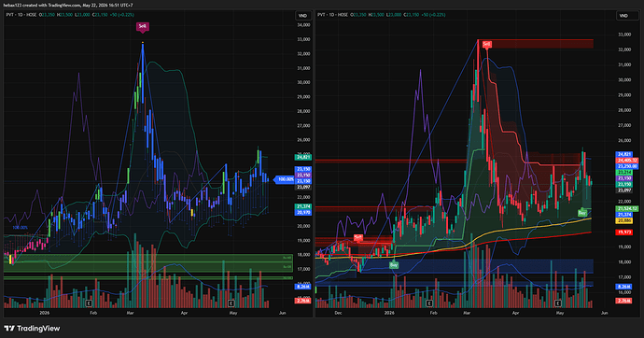Click the Apr label on left chart time axis
This screenshot has width=644, height=338.
[x=184, y=313]
